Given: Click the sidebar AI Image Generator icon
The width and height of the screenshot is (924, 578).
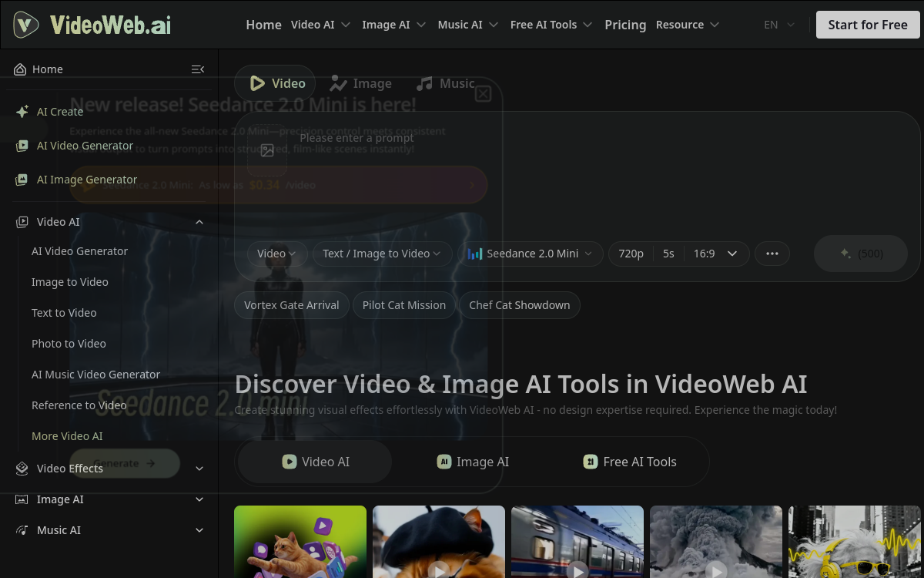Looking at the screenshot, I should coord(22,180).
